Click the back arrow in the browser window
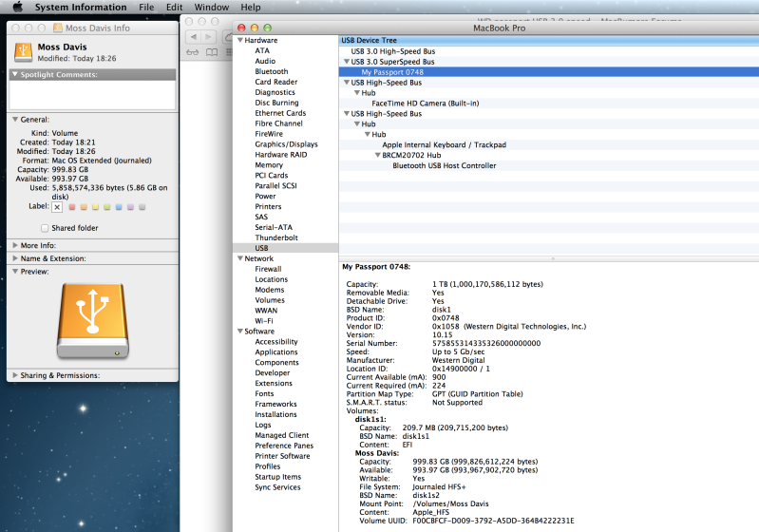Viewport: 759px width, 532px height. point(194,36)
